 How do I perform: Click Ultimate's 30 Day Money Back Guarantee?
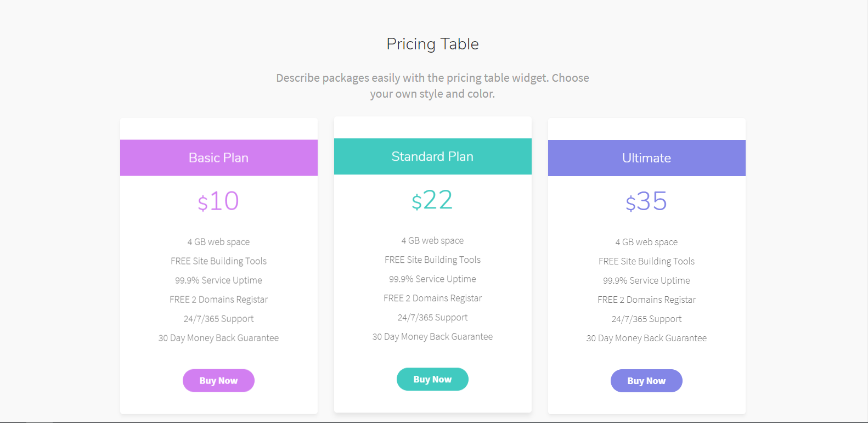tap(646, 339)
